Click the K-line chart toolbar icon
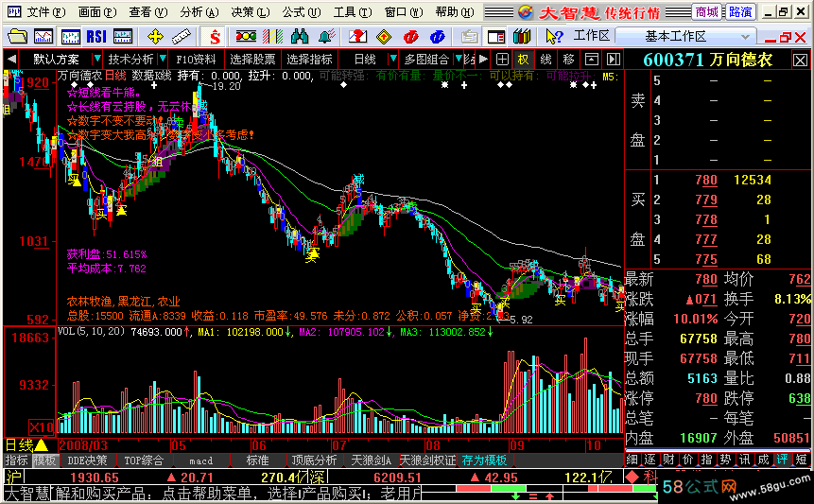 [x=70, y=36]
